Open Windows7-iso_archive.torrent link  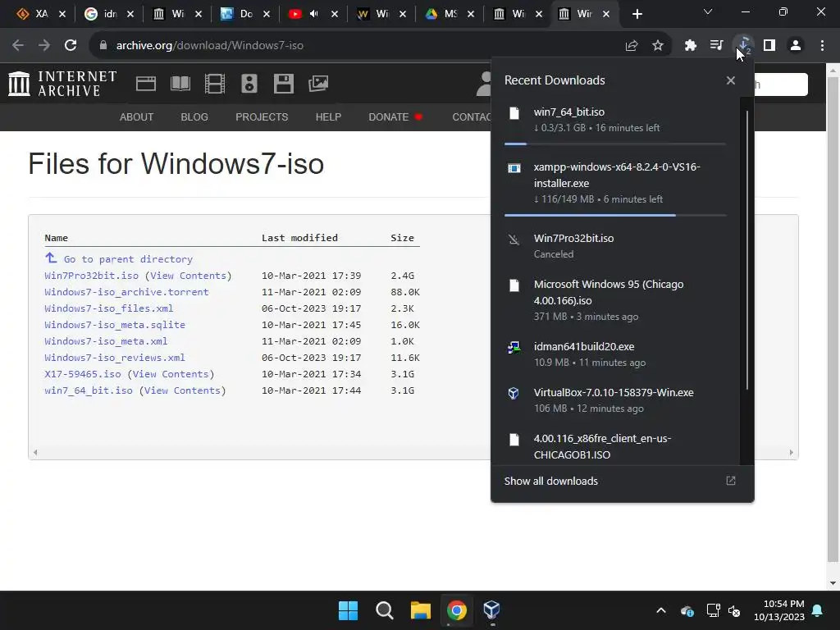(x=126, y=292)
